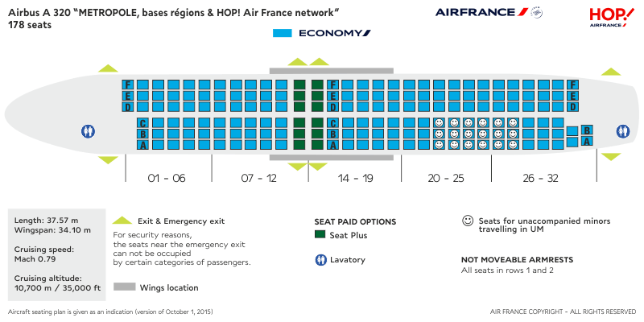Screen dimensions: 644x322
Task: Click the Air France logo
Action: point(489,12)
